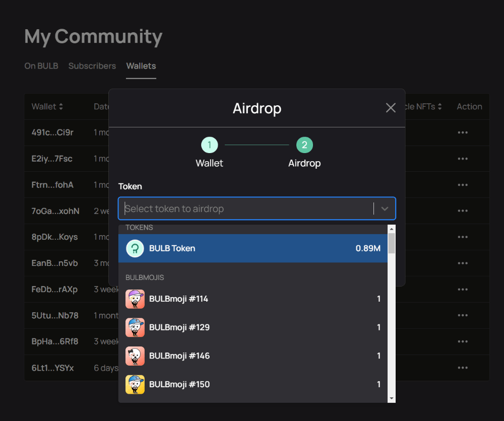Sort by the NFTs column arrows
The height and width of the screenshot is (421, 504).
[439, 107]
